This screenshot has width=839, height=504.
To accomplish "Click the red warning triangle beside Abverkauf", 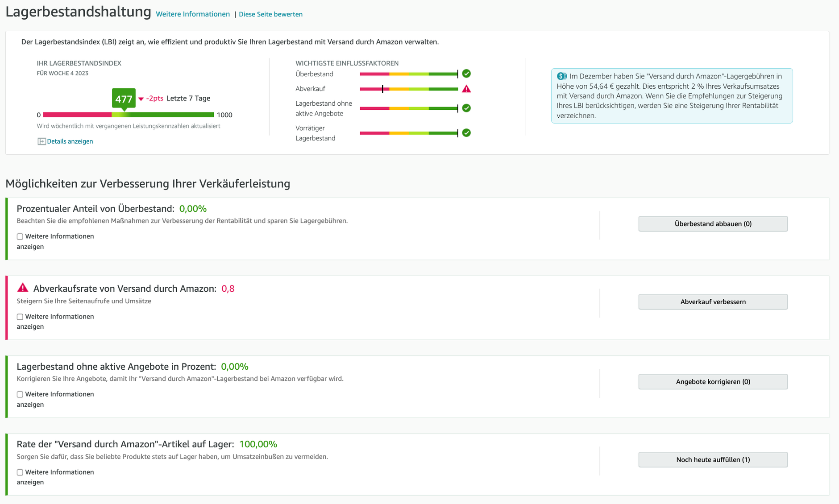I will pos(466,89).
